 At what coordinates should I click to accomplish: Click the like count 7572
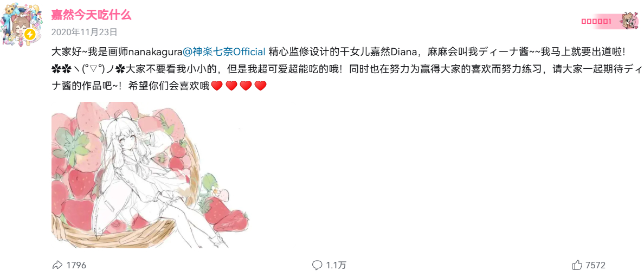596,265
